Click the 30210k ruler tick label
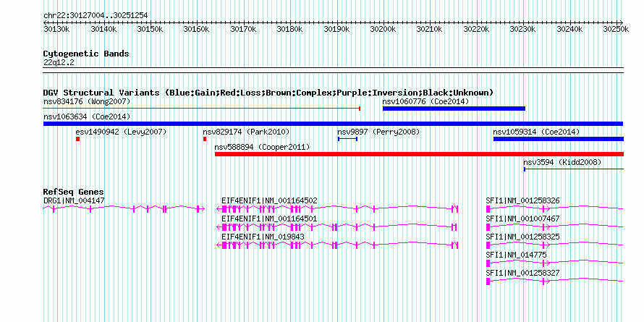644x322 pixels. 430,29
